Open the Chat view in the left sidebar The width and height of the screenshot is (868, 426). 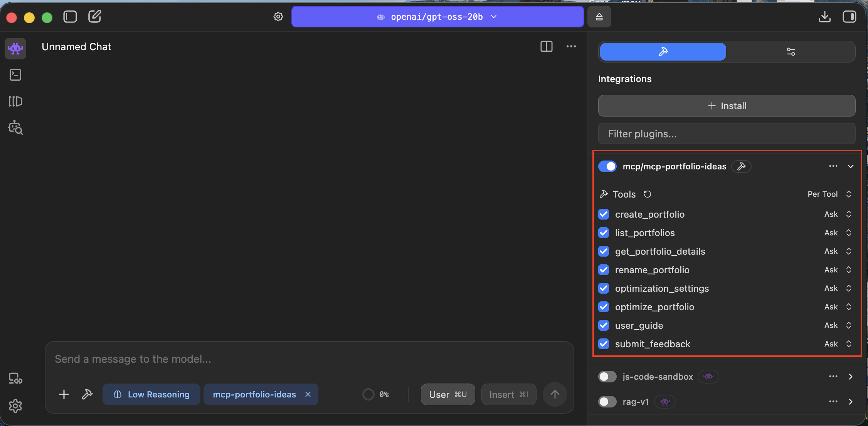point(15,49)
